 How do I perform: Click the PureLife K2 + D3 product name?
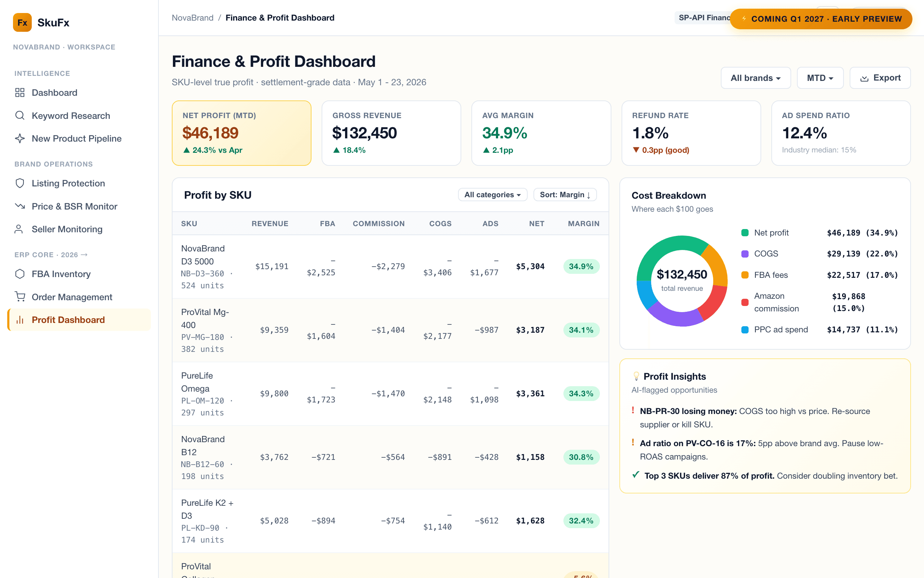[207, 509]
